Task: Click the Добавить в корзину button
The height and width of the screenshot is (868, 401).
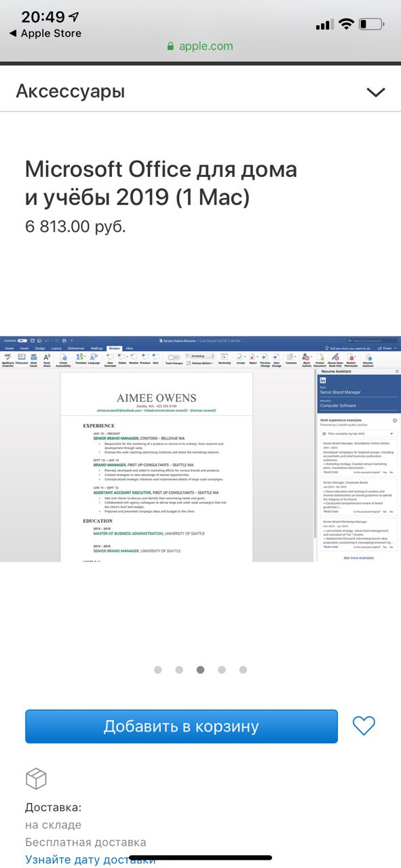Action: pyautogui.click(x=181, y=726)
